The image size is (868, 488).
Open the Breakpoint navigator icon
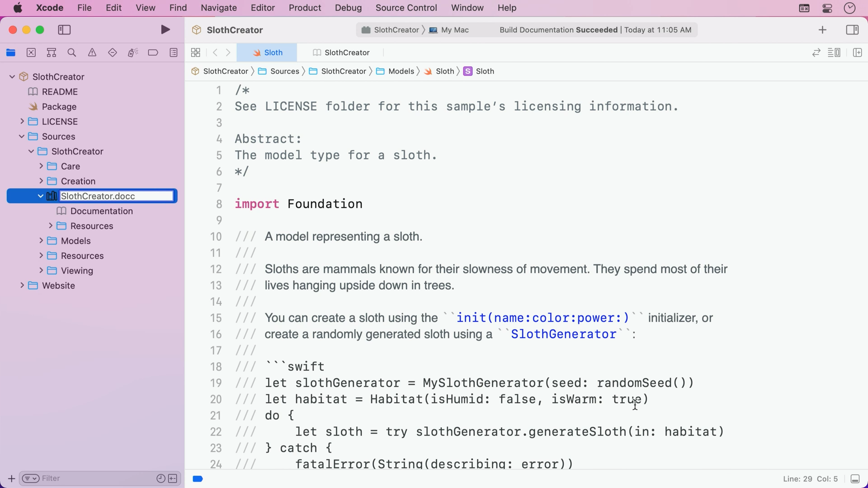pos(153,53)
